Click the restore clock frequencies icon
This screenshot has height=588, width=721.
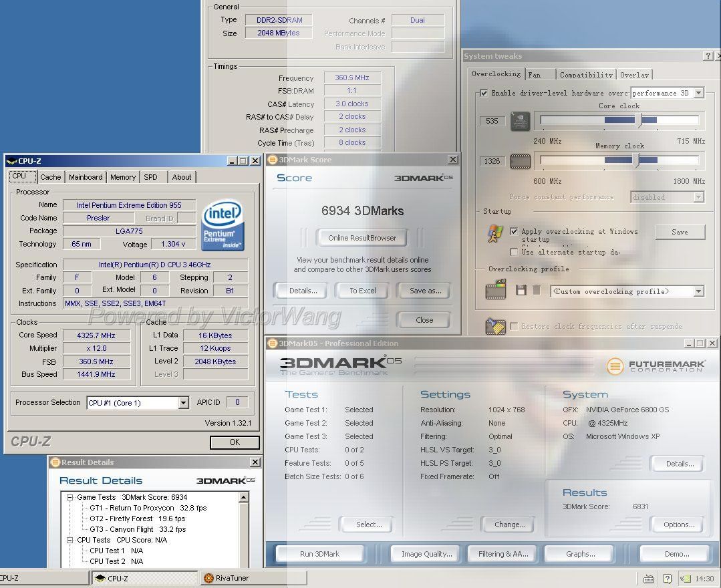[x=496, y=326]
